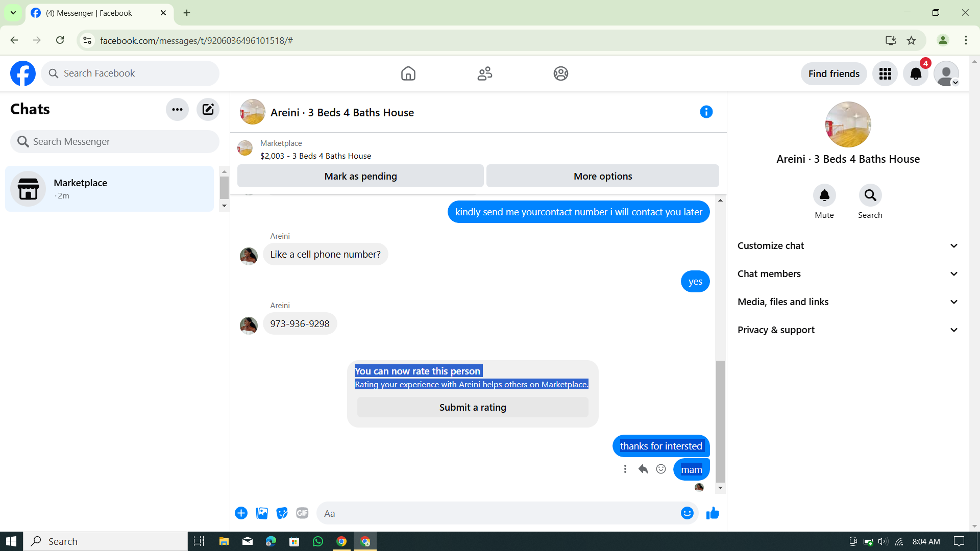
Task: Open the listing photo in the right panel
Action: tap(848, 124)
